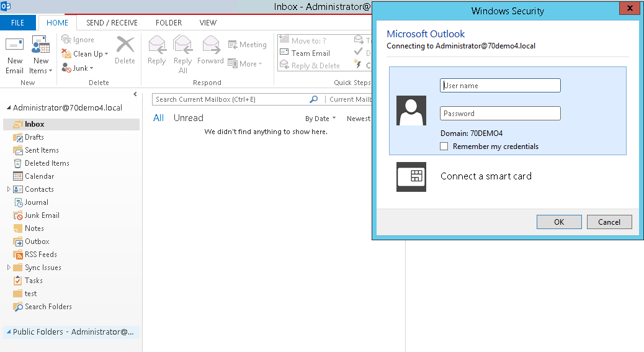
Task: Select the All messages filter
Action: [159, 118]
